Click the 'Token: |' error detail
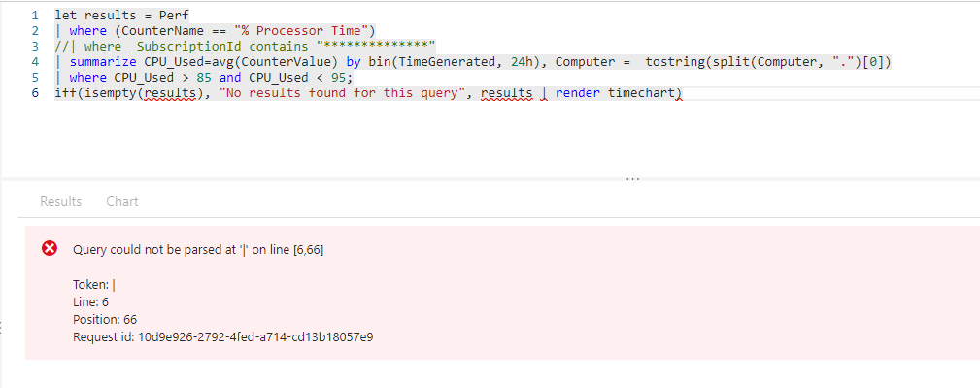Screen dimensions: 980x388 click(x=94, y=285)
